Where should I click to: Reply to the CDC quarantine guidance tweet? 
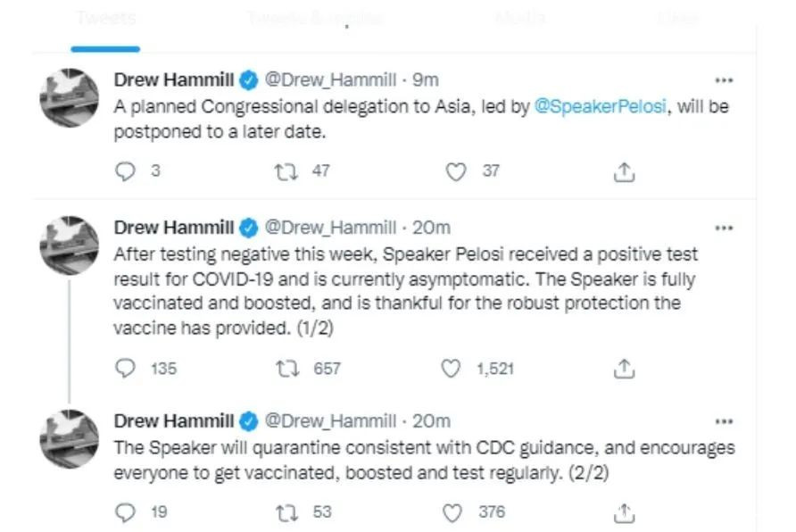tap(126, 511)
